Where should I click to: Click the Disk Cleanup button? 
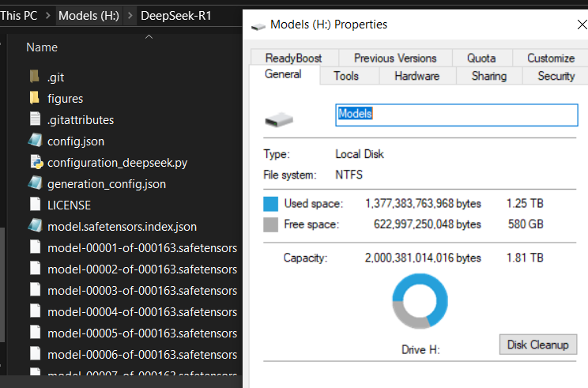[537, 345]
